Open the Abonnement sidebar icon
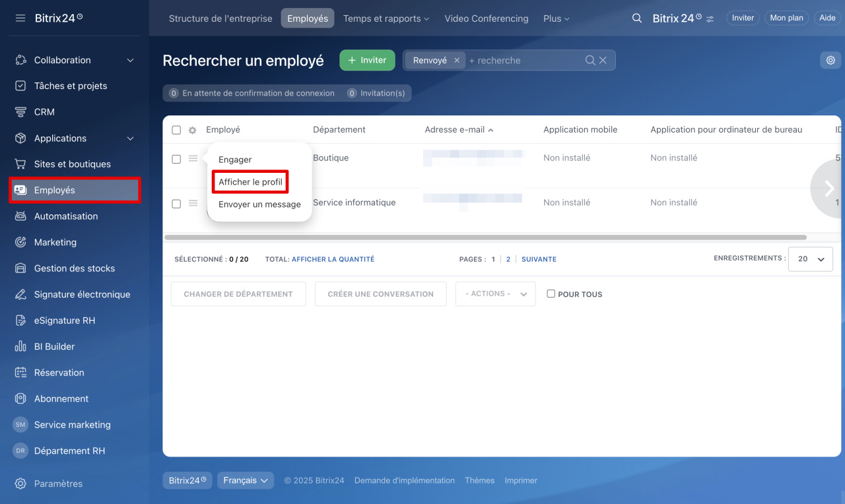This screenshot has width=845, height=504. click(x=20, y=398)
